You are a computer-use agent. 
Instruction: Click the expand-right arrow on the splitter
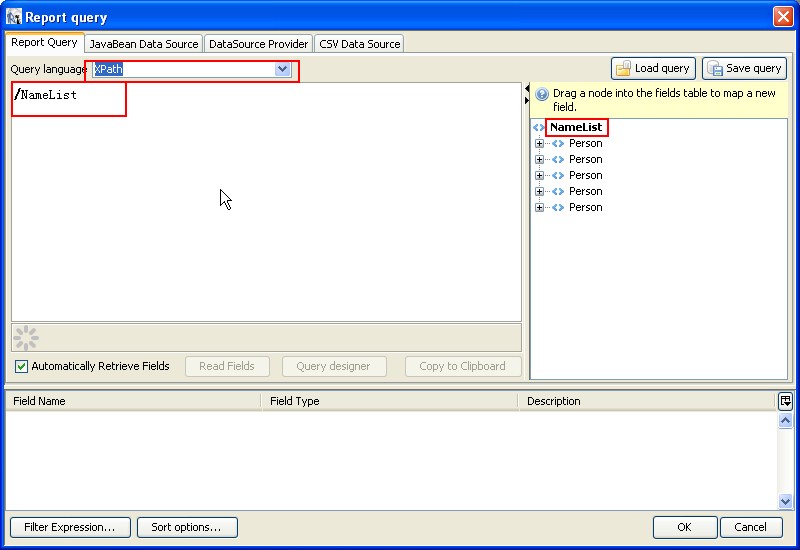point(527,101)
